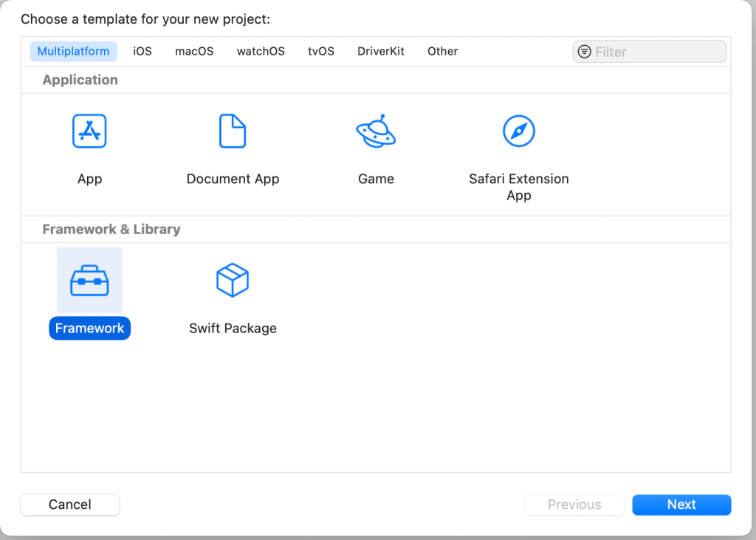This screenshot has height=540, width=756.
Task: Select the tvOS tab
Action: tap(321, 51)
